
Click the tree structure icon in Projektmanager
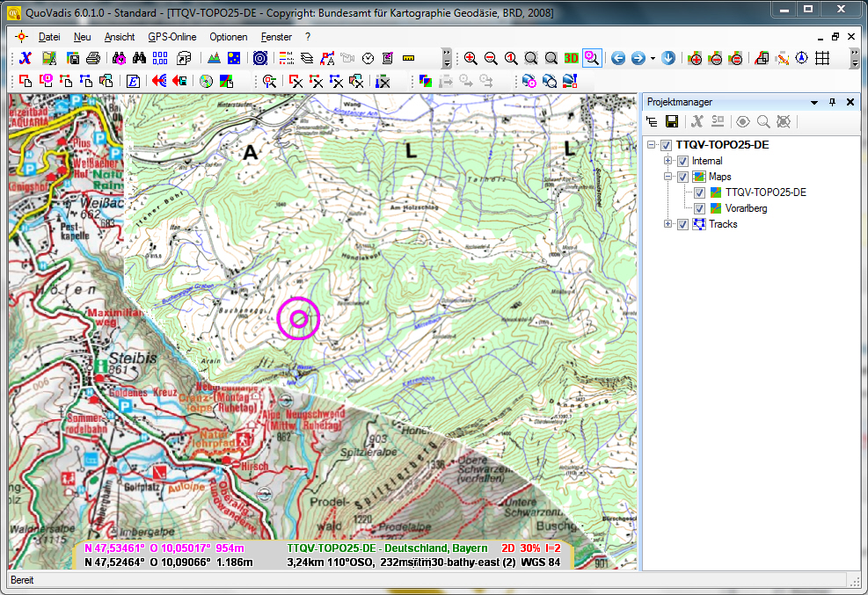(x=653, y=121)
